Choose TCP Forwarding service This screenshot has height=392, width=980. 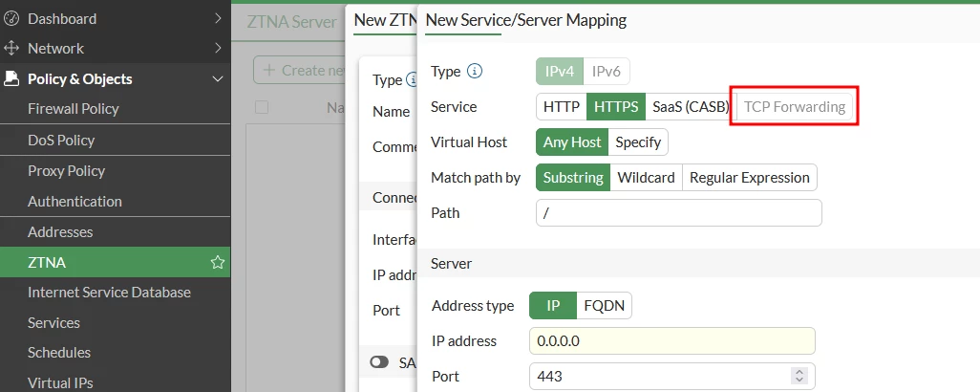click(795, 107)
